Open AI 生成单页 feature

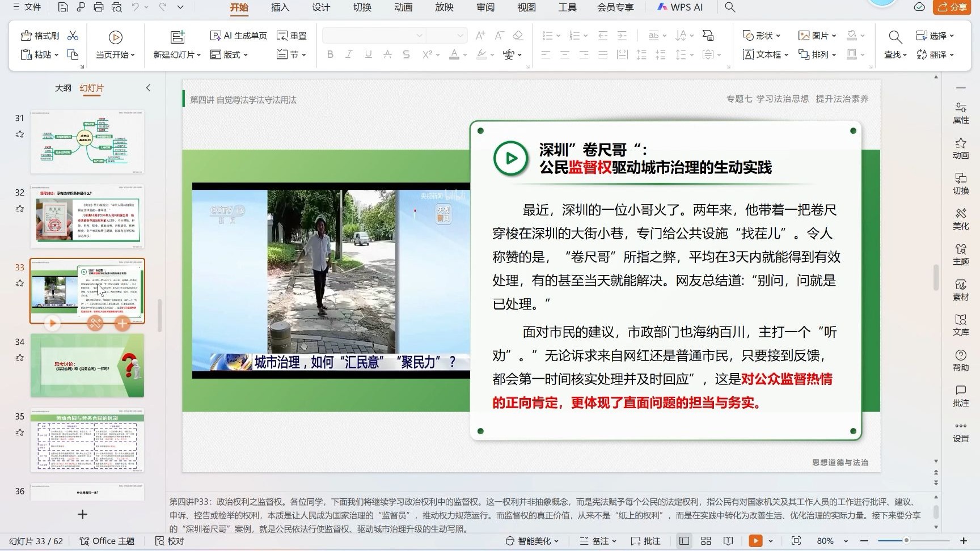(238, 35)
